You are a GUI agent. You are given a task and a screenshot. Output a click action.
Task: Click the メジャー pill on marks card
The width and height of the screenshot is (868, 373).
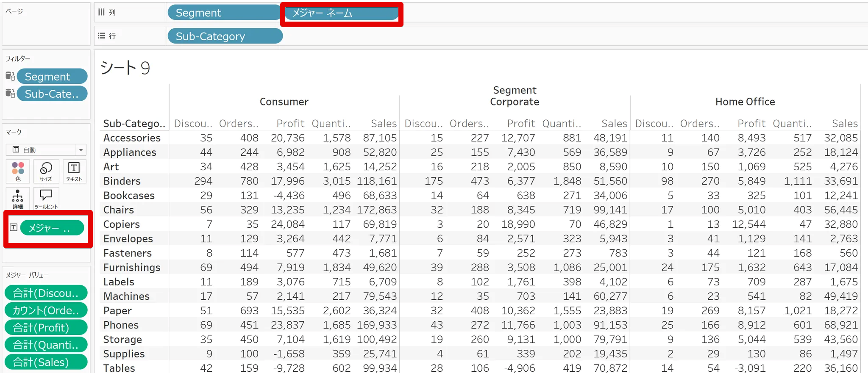(52, 228)
